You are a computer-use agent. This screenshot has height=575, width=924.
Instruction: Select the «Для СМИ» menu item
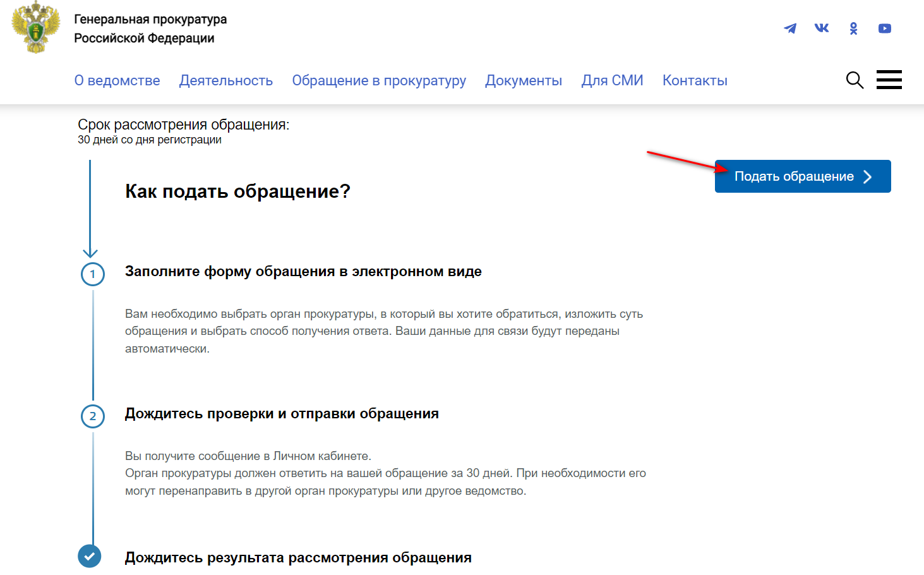pyautogui.click(x=612, y=81)
